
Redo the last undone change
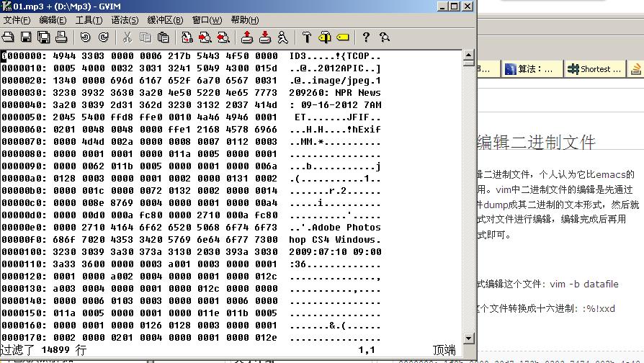pos(104,37)
